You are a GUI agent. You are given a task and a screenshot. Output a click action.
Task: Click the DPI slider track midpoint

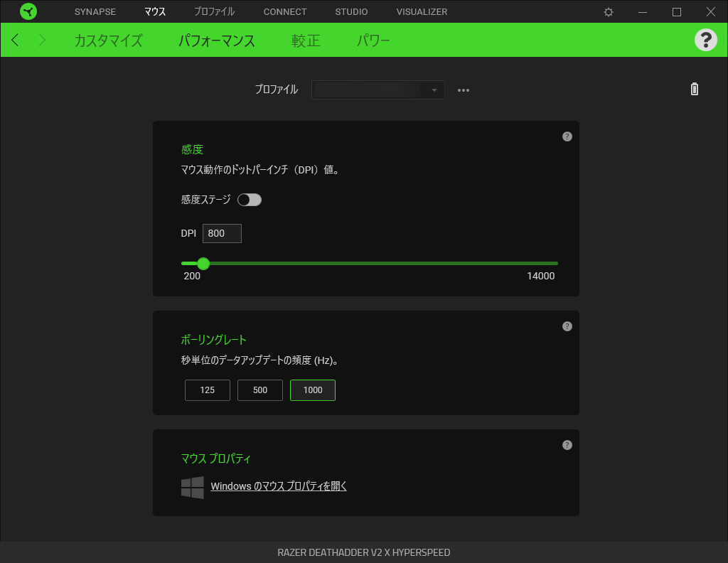point(370,263)
